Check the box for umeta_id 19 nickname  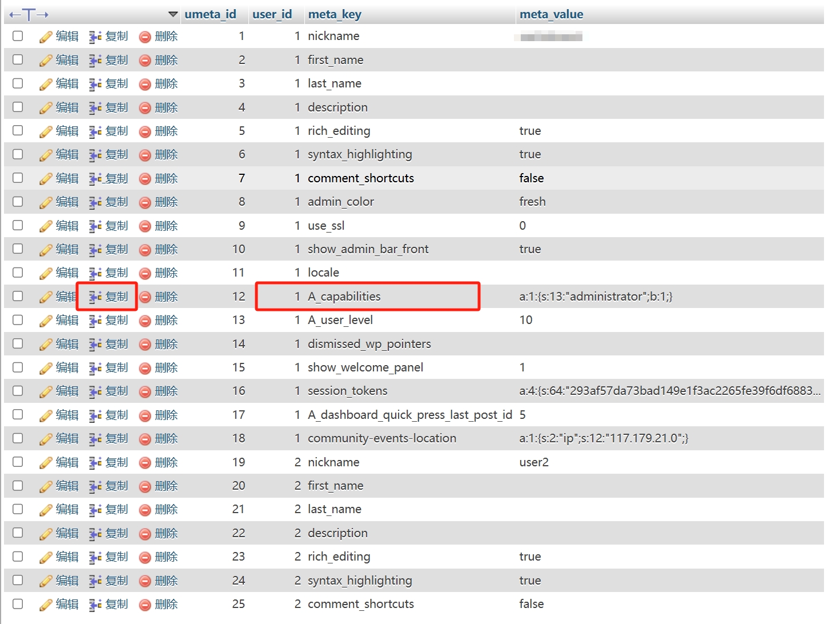coord(18,462)
